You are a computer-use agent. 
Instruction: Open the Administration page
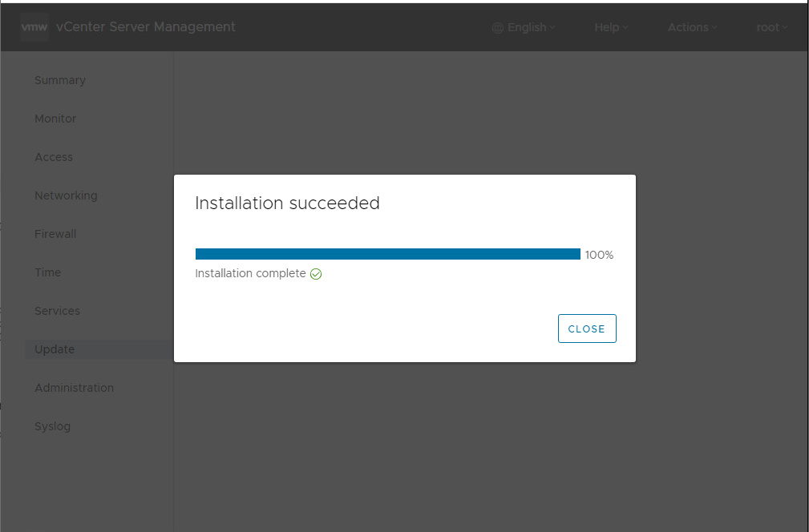point(75,388)
